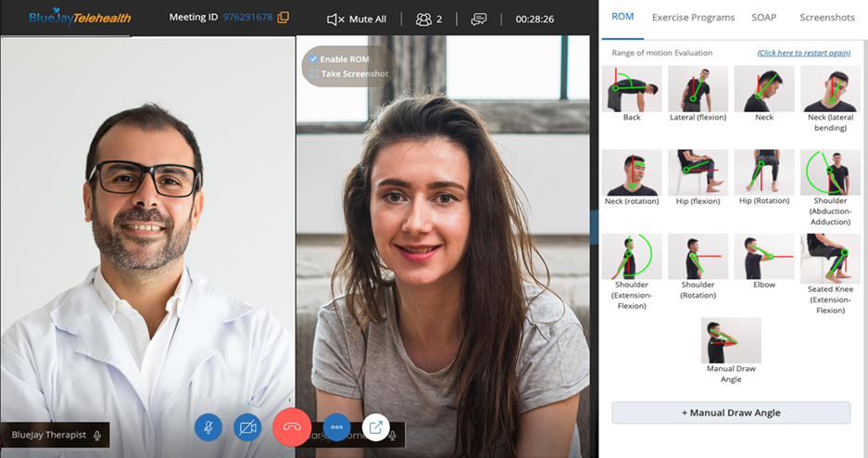Image resolution: width=868 pixels, height=458 pixels.
Task: Click the Meeting ID number 976291678
Action: tap(247, 18)
